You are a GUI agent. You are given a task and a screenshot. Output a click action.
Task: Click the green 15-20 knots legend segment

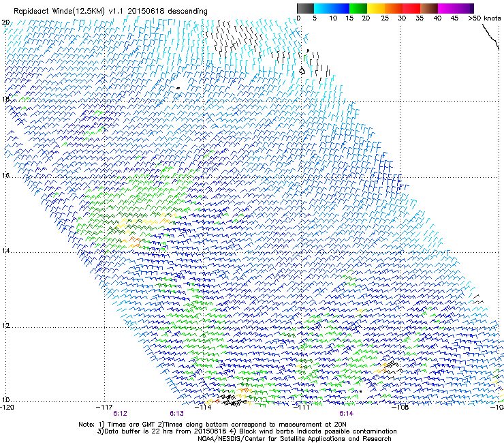pyautogui.click(x=358, y=8)
